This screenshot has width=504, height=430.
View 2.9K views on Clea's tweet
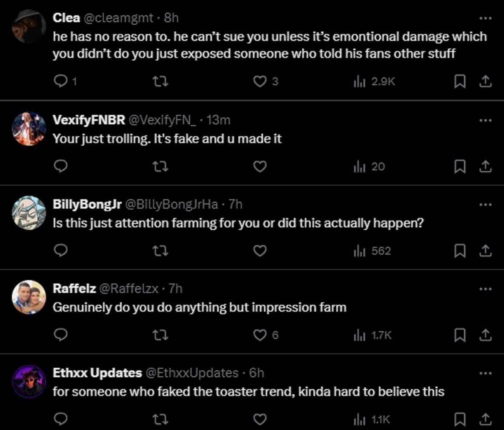point(374,81)
